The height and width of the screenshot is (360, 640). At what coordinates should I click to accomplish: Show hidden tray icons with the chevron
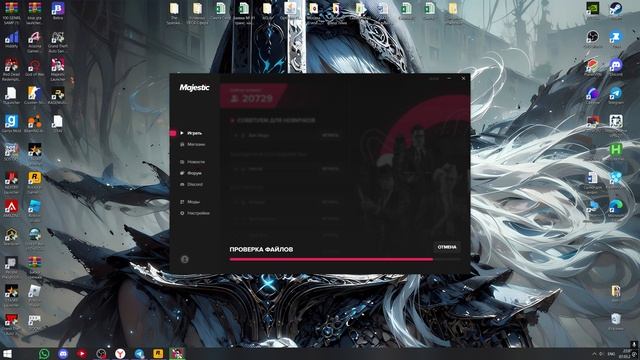(x=594, y=354)
